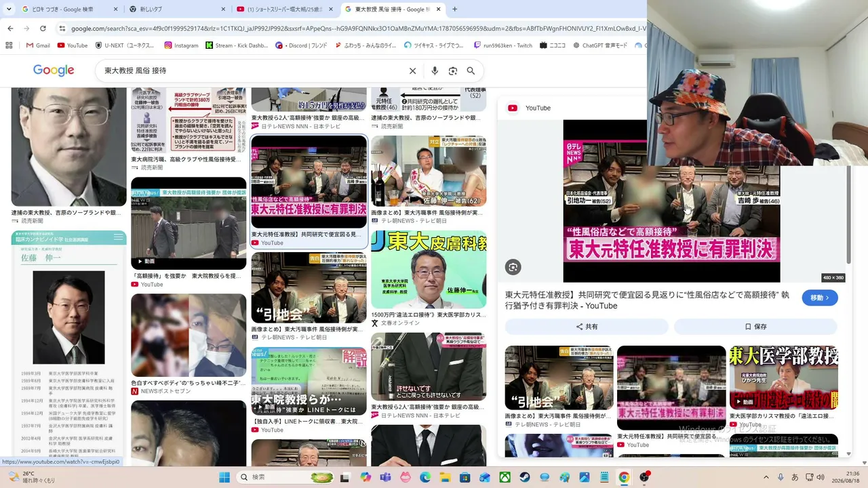868x488 pixels.
Task: Open the Gmail bookmark
Action: 38,45
